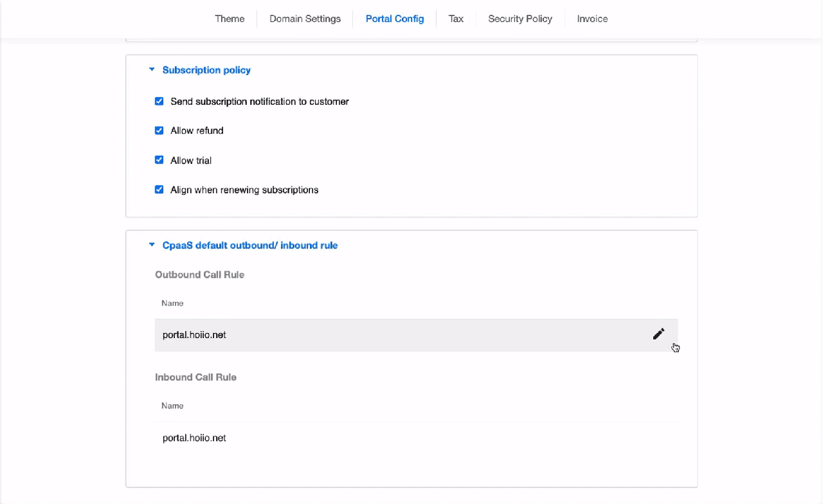Open the Security Policy tab
The width and height of the screenshot is (823, 504).
click(520, 19)
